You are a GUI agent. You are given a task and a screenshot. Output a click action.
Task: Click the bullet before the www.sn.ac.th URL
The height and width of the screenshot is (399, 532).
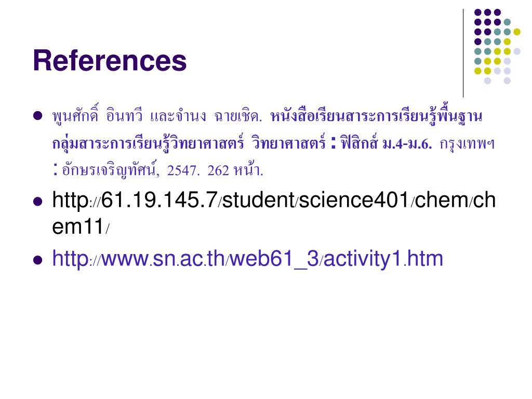tap(37, 260)
